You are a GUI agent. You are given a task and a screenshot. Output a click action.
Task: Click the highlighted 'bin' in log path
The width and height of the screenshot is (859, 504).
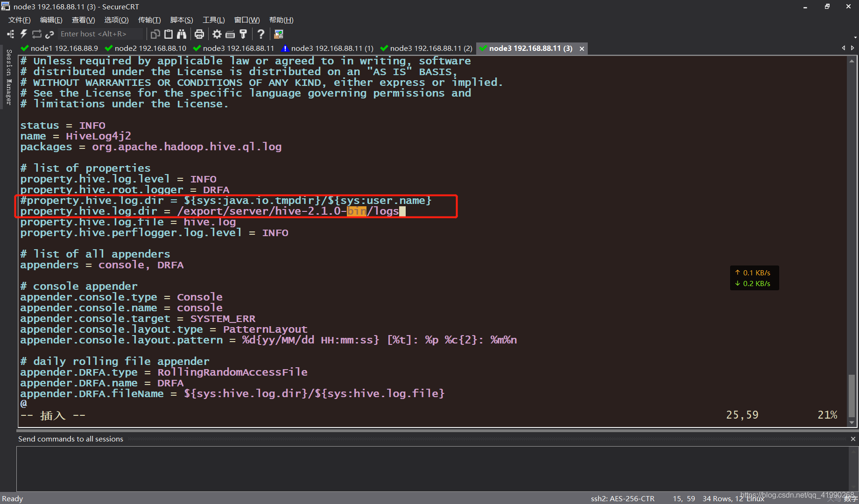357,211
